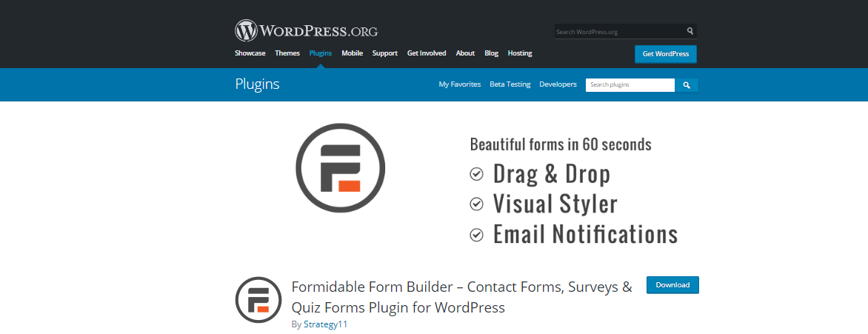Open Beta Testing link
This screenshot has width=868, height=334.
click(x=510, y=84)
